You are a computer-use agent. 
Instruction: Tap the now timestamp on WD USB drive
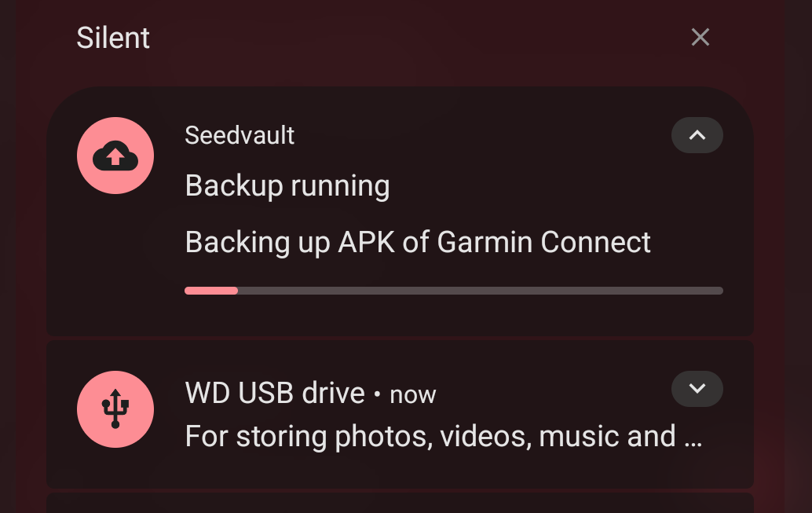[414, 395]
